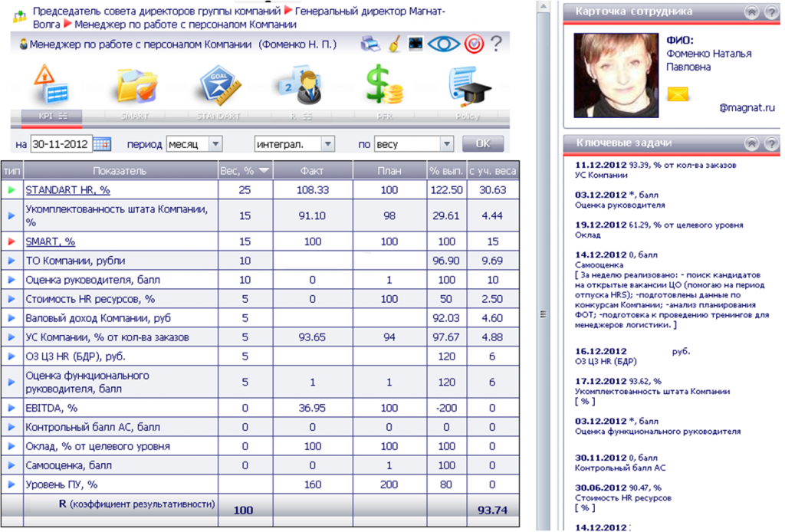Click the employee photo of Фоменко
785x532 pixels.
(x=616, y=75)
